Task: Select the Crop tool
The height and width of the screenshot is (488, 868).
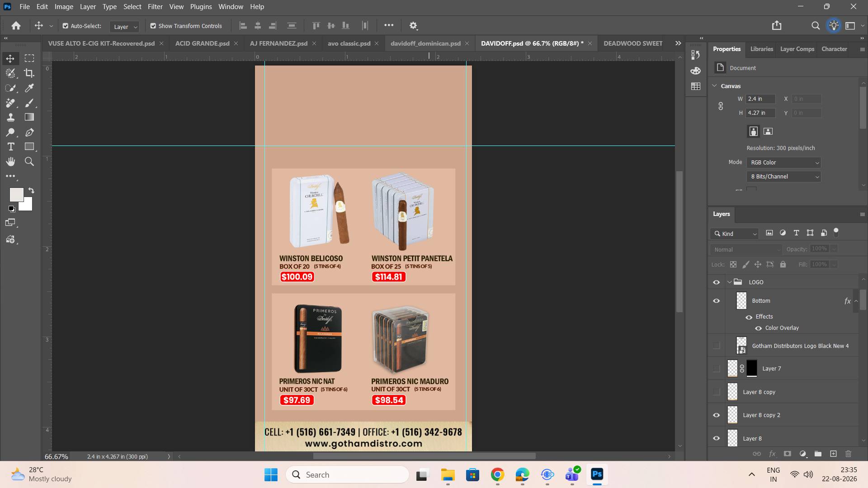Action: click(29, 73)
